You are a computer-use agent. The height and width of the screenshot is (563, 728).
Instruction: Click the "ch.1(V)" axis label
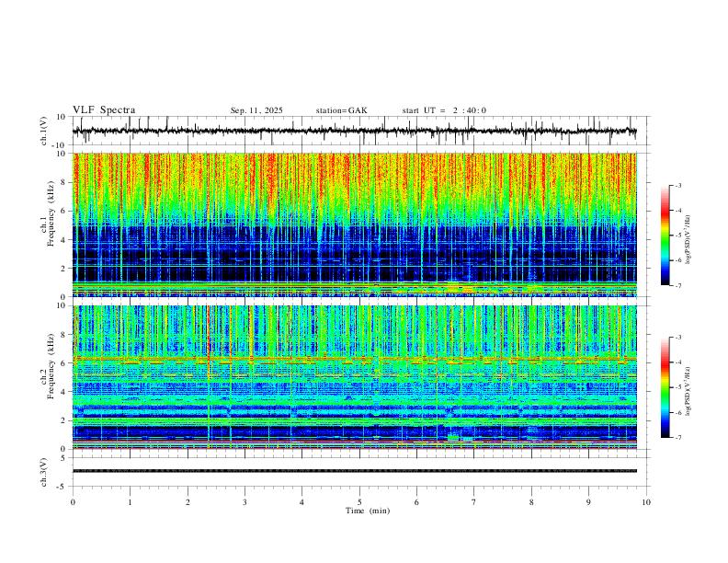[x=44, y=131]
